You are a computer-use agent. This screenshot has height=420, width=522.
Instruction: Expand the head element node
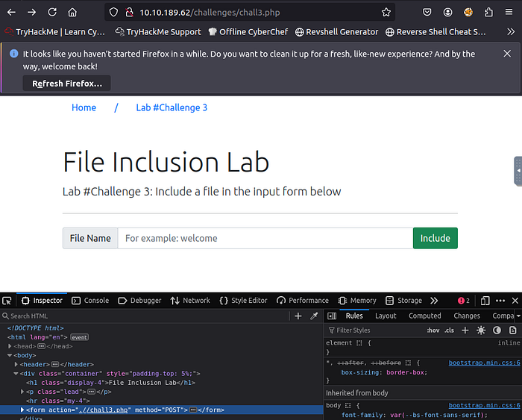[10, 346]
